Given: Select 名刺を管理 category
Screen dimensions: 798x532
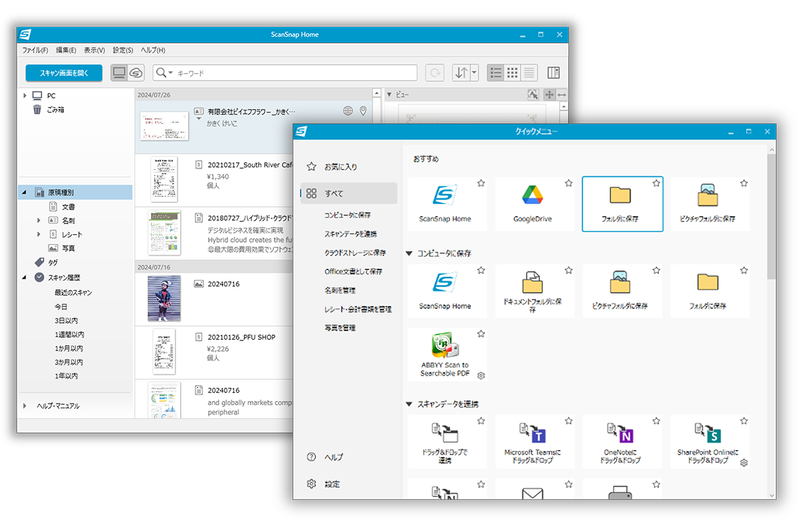Looking at the screenshot, I should 340,291.
